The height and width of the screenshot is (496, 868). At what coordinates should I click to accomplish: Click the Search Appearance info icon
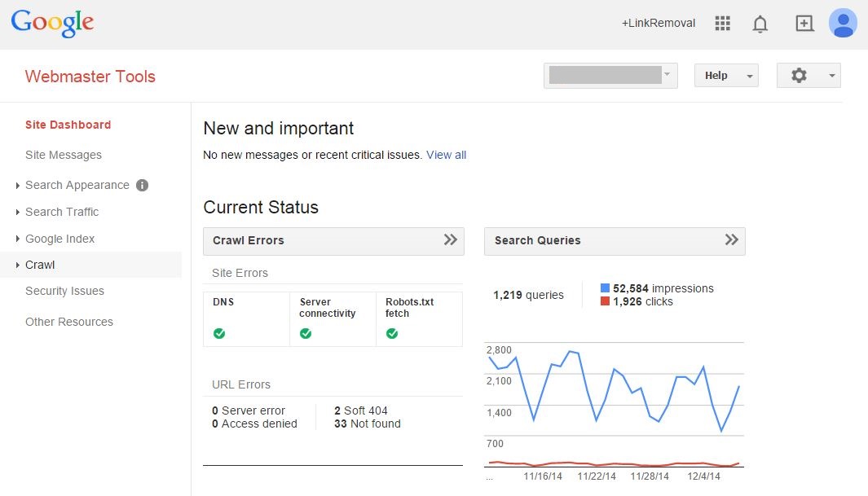click(142, 185)
